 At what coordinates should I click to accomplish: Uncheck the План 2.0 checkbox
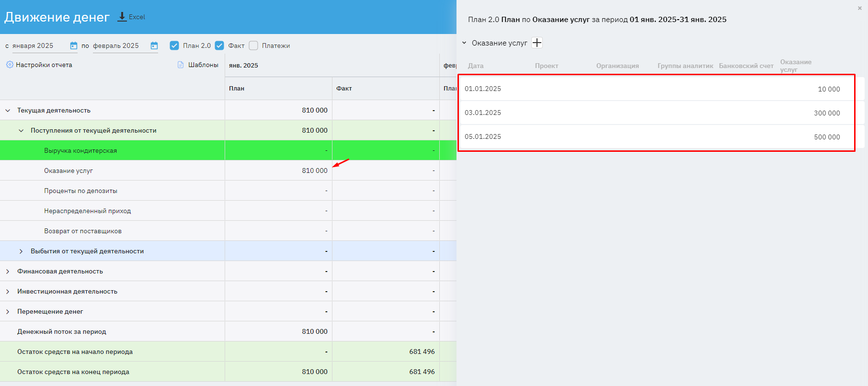174,45
